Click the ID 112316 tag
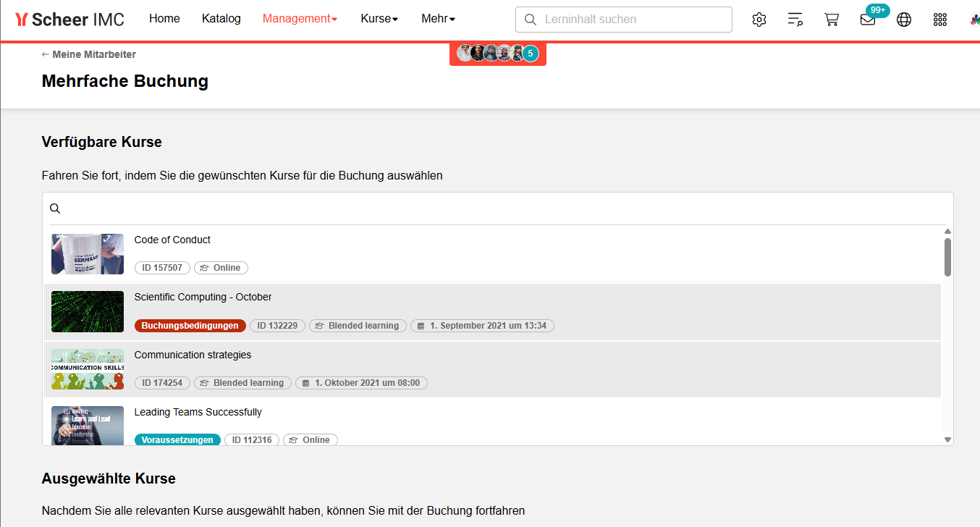The image size is (980, 527). (x=252, y=440)
